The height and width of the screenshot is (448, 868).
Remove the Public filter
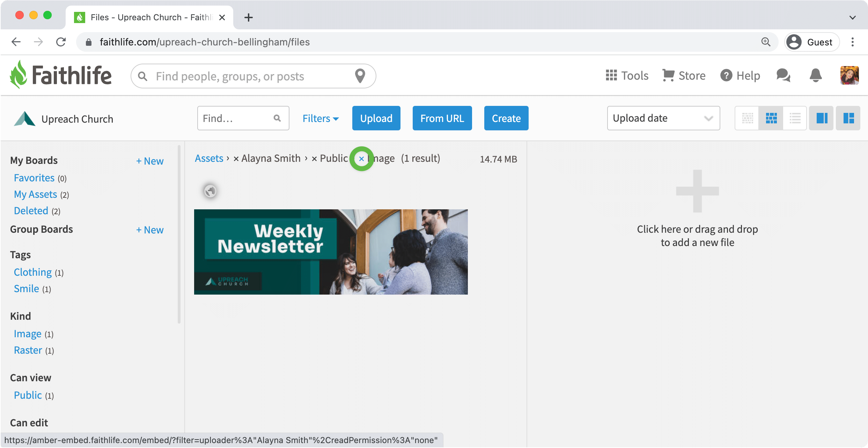click(314, 159)
